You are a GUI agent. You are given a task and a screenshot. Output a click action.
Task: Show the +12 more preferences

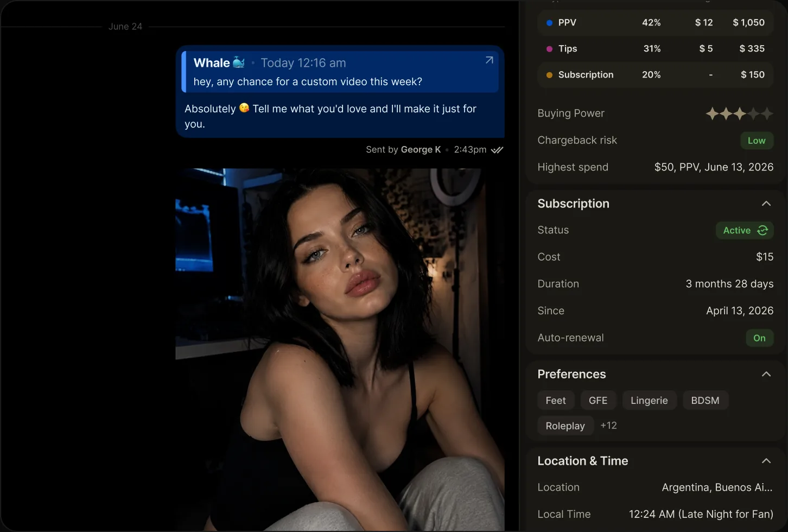[608, 426]
